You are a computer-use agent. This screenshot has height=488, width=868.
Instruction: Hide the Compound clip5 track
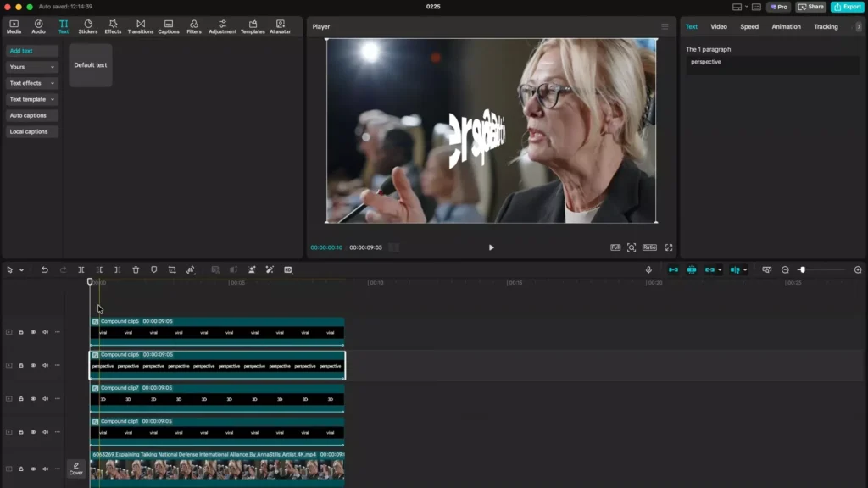33,330
